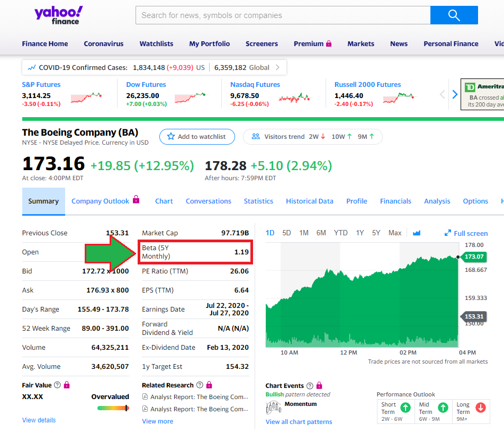The width and height of the screenshot is (504, 433).
Task: Open the Yahoo Finance logo homepage
Action: (x=59, y=15)
